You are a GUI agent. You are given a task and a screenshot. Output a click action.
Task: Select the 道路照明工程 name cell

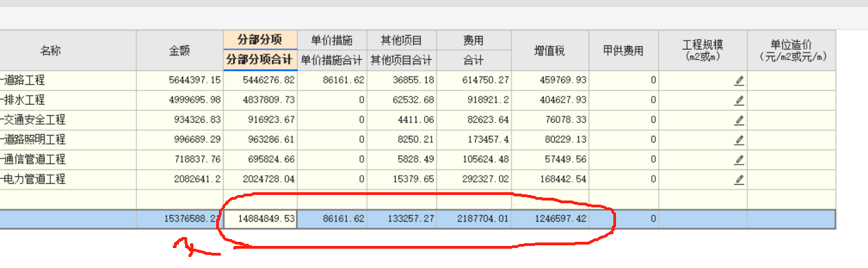tap(68, 140)
